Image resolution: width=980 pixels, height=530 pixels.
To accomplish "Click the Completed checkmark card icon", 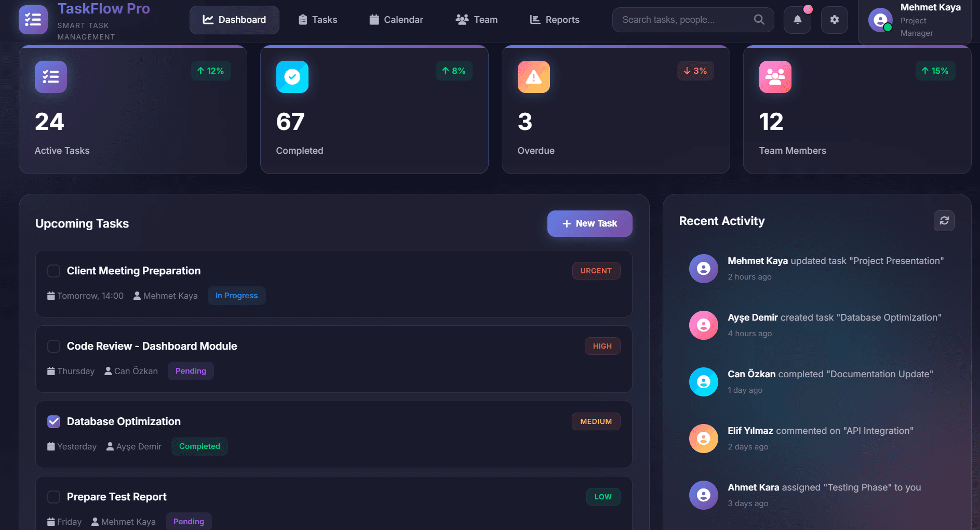I will (292, 77).
